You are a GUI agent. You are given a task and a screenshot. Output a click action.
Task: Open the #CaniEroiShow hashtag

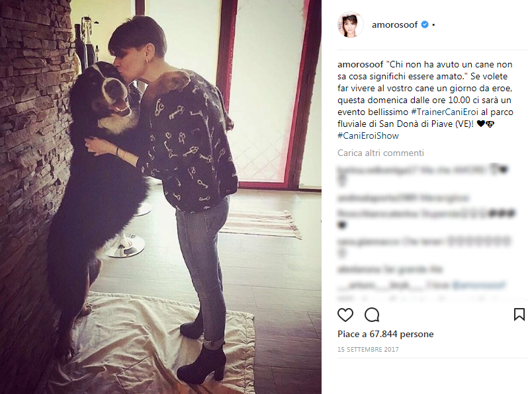368,136
